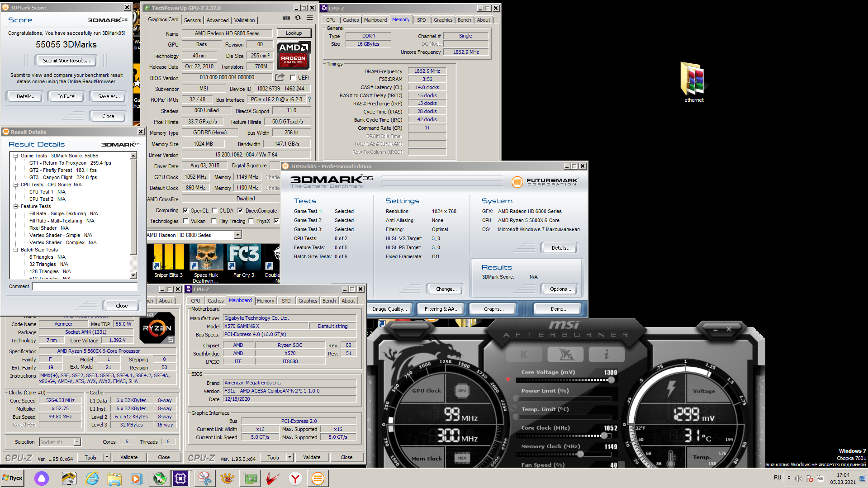
Task: Collapse Feature Tests tree node
Action: coord(15,206)
